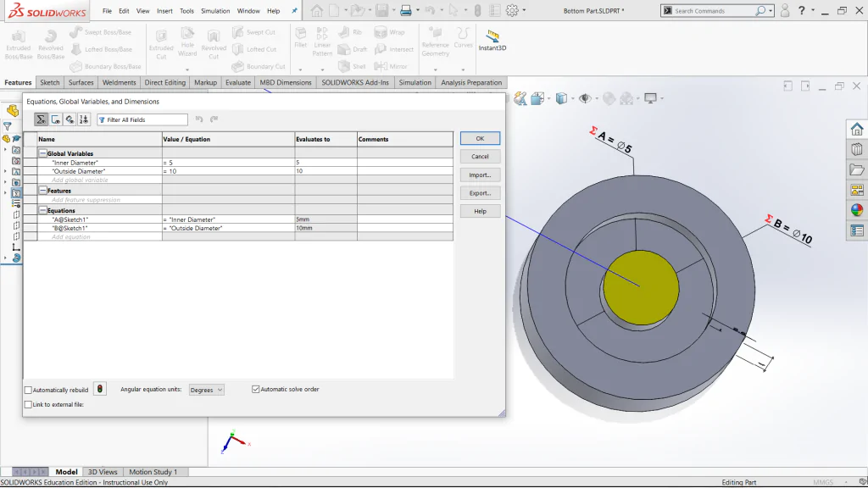Switch to Ordered View icon

pos(84,119)
